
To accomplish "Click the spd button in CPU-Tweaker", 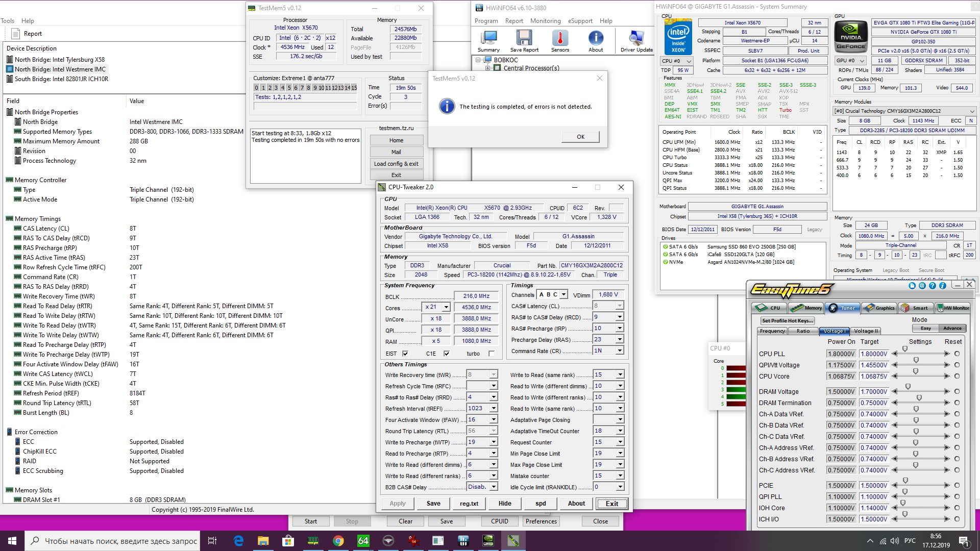I will tap(541, 504).
